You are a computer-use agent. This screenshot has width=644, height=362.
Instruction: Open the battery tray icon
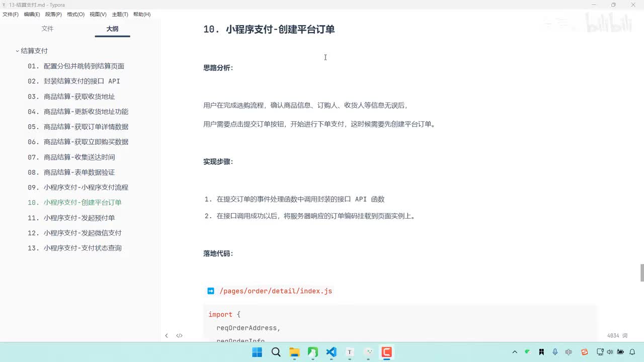(x=620, y=352)
